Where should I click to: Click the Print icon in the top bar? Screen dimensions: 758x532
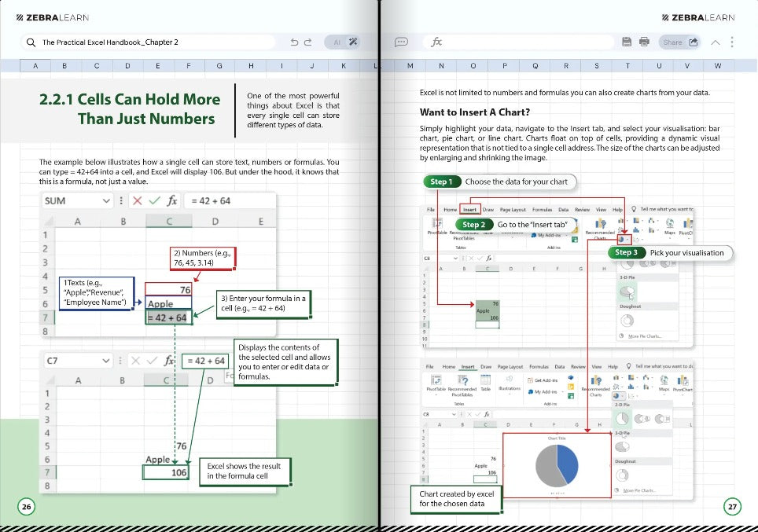coord(644,42)
